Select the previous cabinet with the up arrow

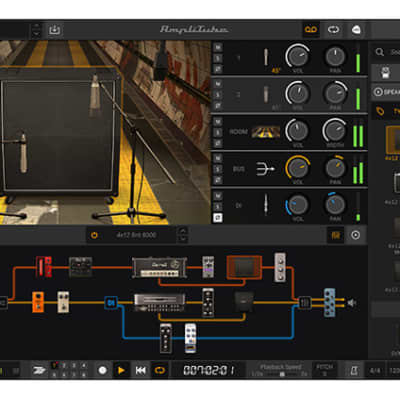pyautogui.click(x=183, y=231)
